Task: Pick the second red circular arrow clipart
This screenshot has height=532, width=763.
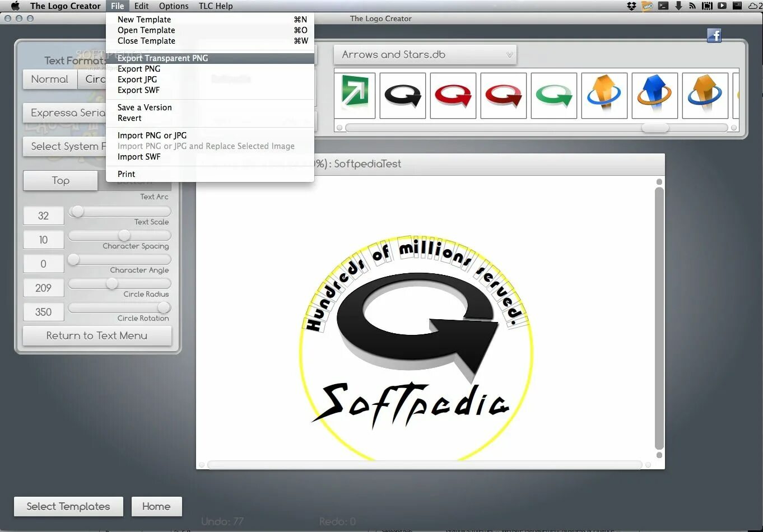Action: point(504,96)
